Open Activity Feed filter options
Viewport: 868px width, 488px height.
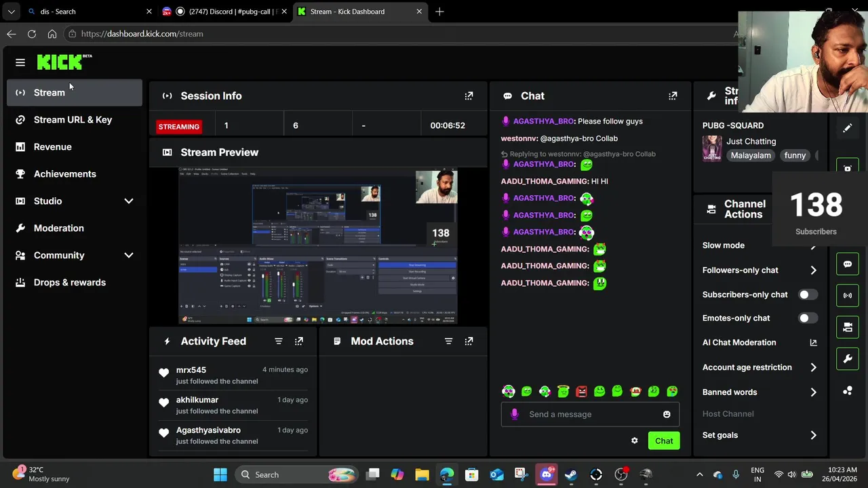279,341
